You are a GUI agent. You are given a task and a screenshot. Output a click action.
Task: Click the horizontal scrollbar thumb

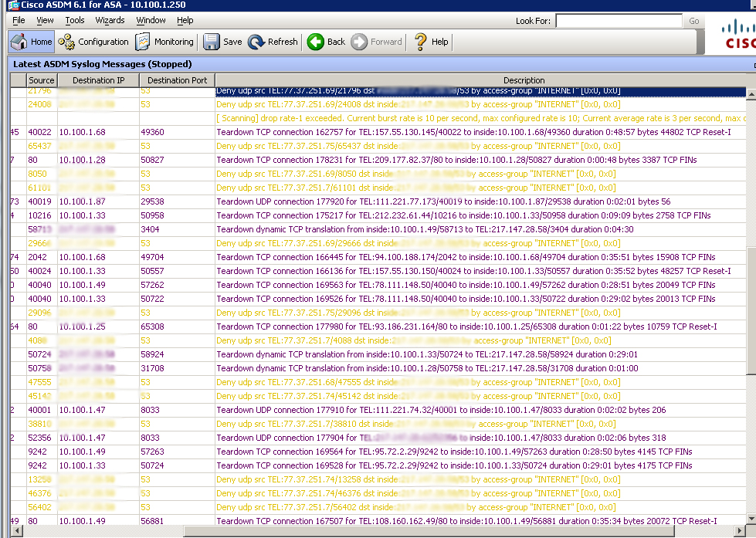(429, 531)
